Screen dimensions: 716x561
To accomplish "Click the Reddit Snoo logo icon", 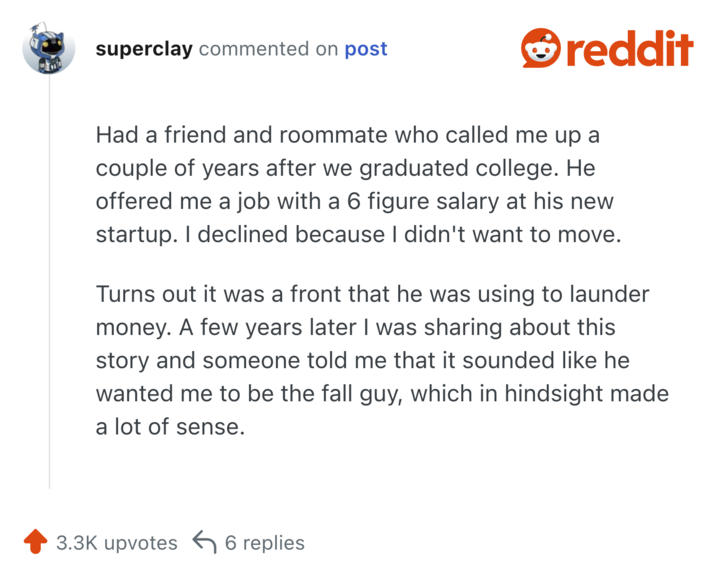I will click(x=542, y=48).
